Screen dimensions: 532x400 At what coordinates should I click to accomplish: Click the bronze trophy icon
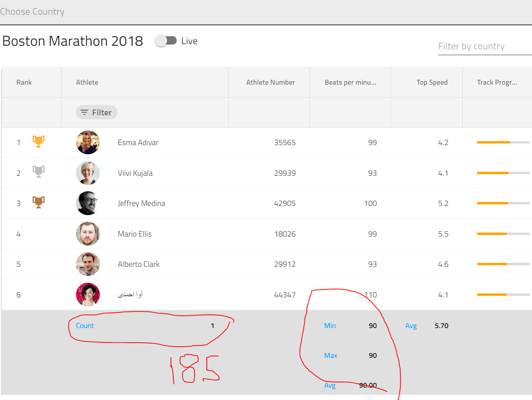pos(39,202)
